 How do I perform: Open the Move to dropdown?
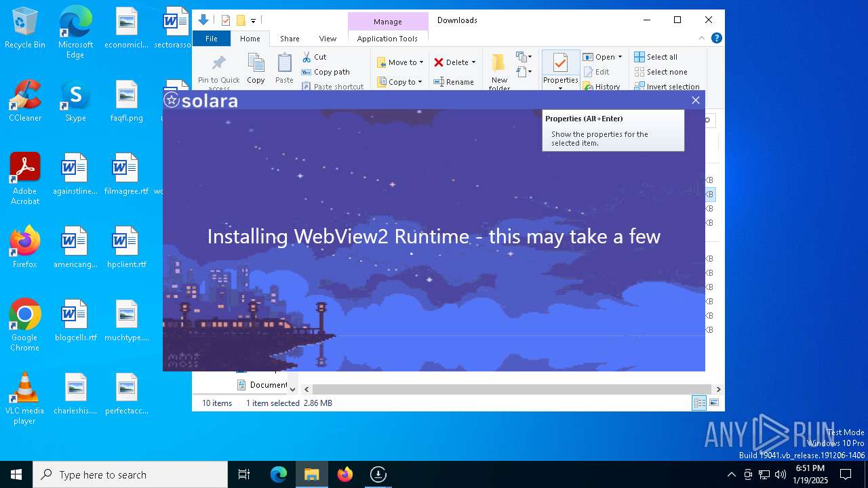tap(400, 62)
